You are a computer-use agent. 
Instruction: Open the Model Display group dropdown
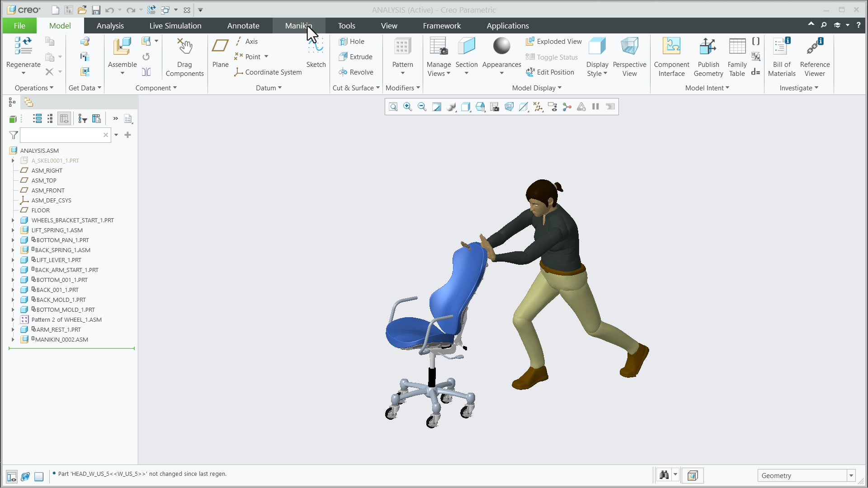[x=537, y=88]
